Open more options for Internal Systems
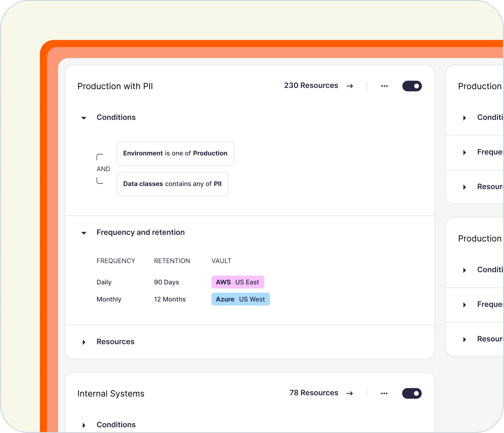Screen dimensions: 504x433 point(384,393)
